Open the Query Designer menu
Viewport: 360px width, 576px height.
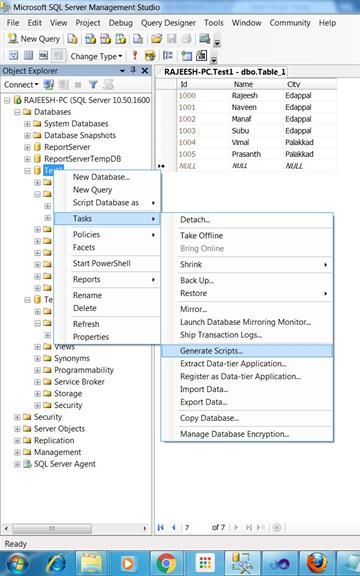pos(168,23)
